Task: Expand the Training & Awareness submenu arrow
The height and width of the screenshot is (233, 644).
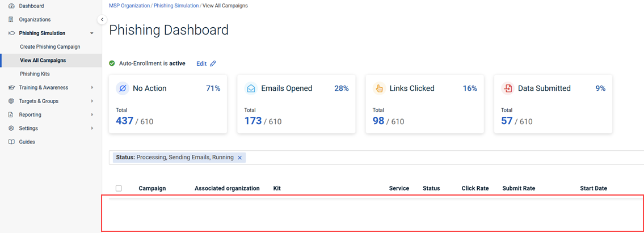Action: [92, 87]
